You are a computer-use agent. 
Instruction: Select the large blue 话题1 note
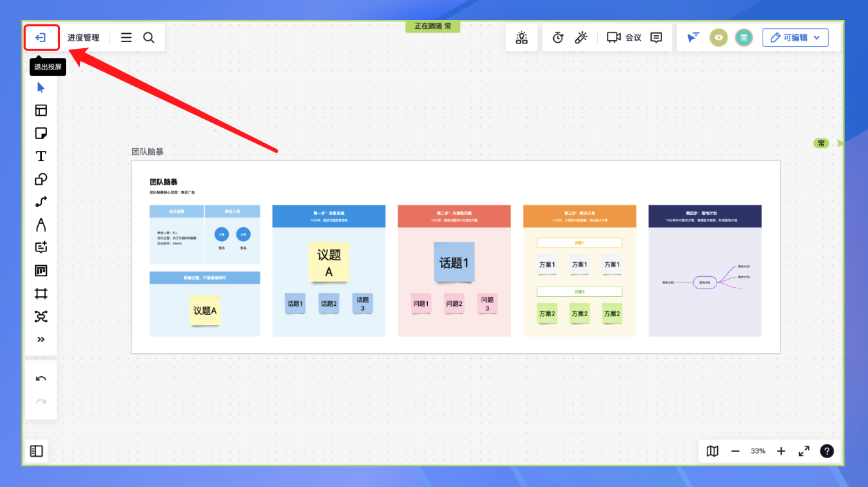point(454,262)
